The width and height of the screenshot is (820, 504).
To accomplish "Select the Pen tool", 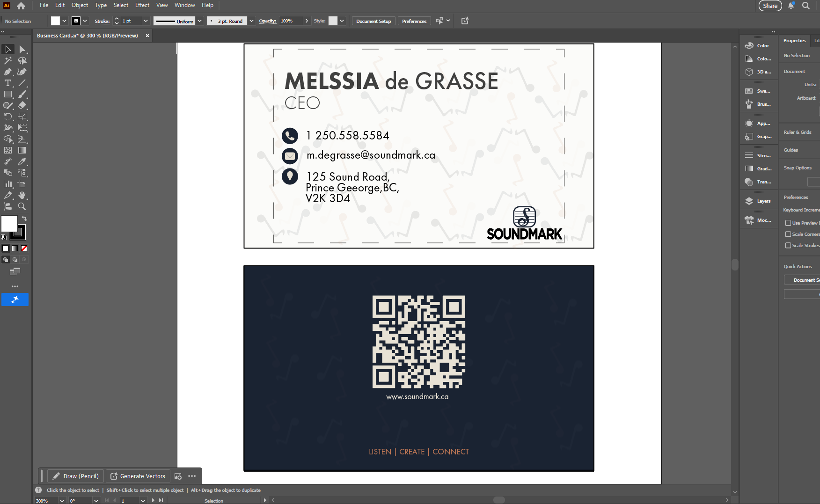I will click(x=8, y=72).
